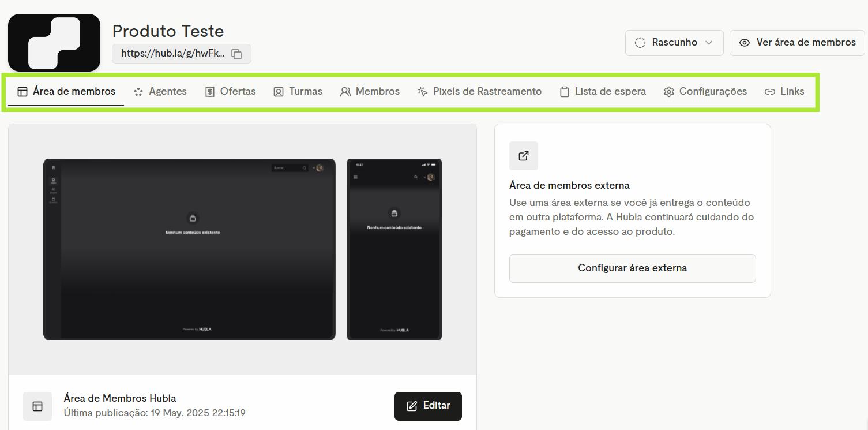Click the Produto Teste title
The image size is (868, 430).
[168, 31]
